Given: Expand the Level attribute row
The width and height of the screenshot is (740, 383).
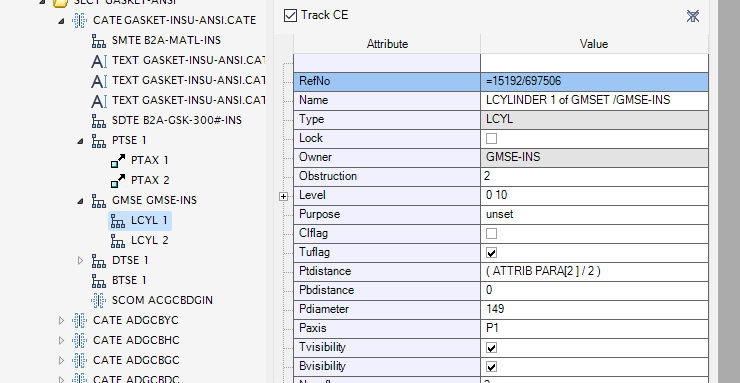Looking at the screenshot, I should click(283, 197).
